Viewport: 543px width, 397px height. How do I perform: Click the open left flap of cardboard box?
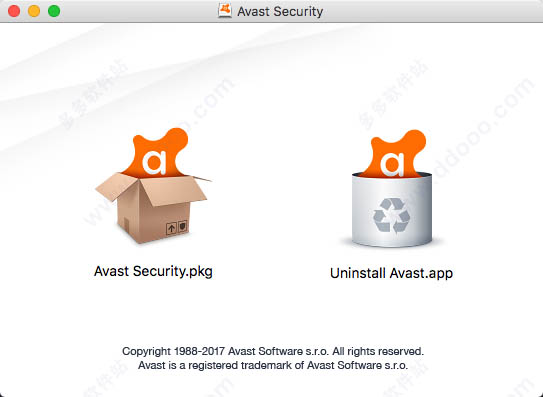point(117,186)
